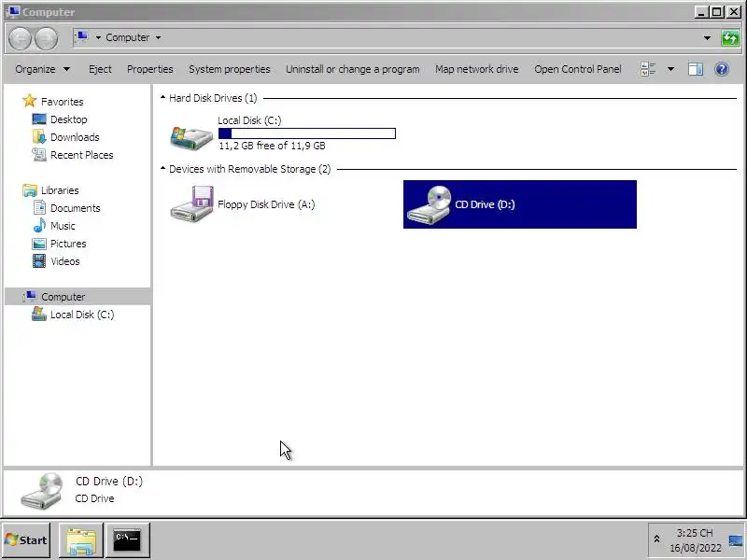747x560 pixels.
Task: Select the Floppy Disk Drive (A:) icon
Action: click(x=191, y=203)
